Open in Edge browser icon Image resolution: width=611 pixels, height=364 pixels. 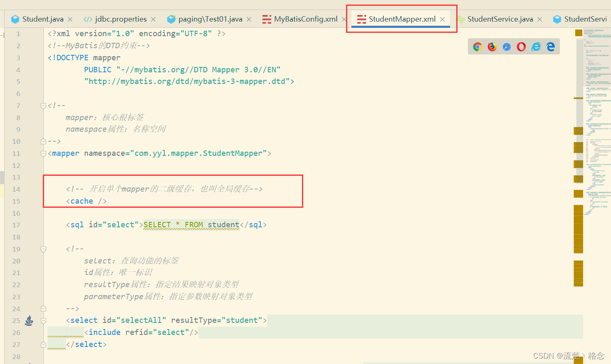pos(551,47)
